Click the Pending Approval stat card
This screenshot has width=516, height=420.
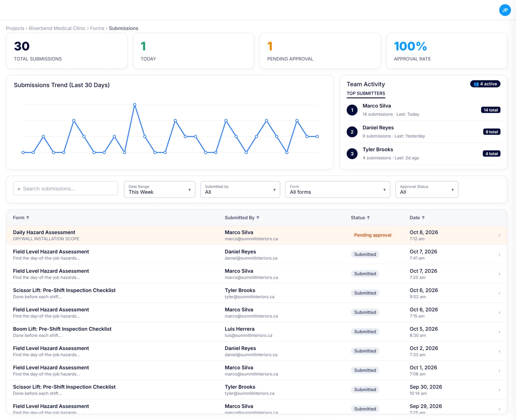(320, 51)
